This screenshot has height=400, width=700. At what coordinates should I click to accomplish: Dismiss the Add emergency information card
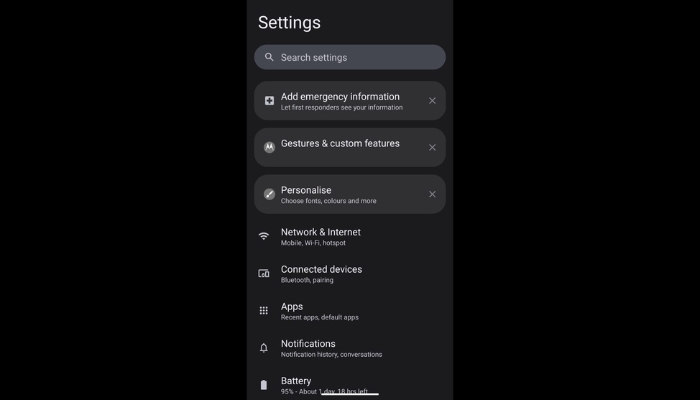pyautogui.click(x=432, y=101)
